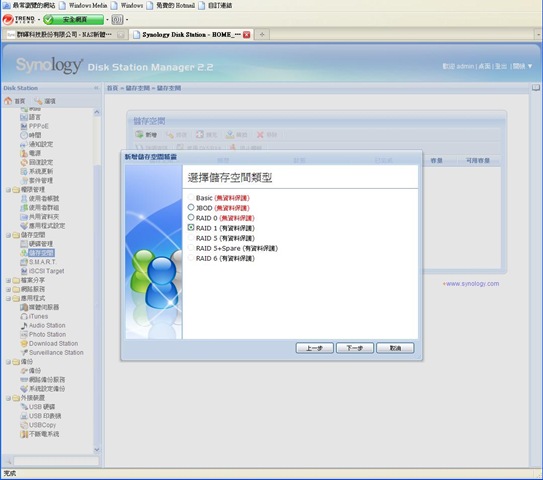Screen dimensions: 543x480
Task: Open the language dropdown arrow in the header
Action: [530, 66]
